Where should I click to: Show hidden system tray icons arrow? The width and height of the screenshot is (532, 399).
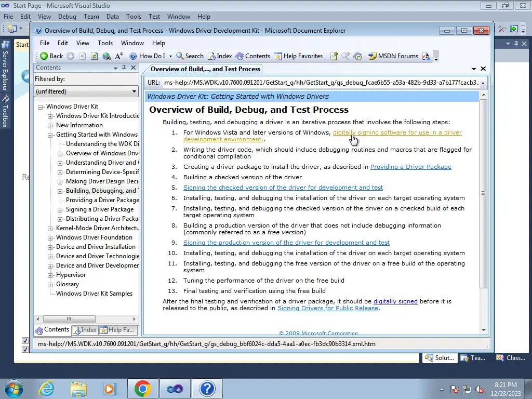(442, 390)
